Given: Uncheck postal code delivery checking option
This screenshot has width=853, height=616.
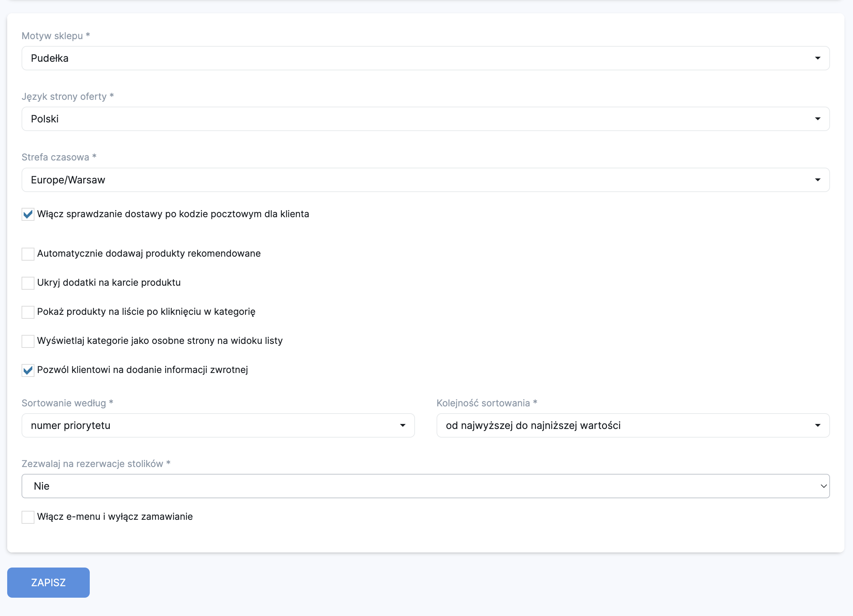Looking at the screenshot, I should coord(28,214).
